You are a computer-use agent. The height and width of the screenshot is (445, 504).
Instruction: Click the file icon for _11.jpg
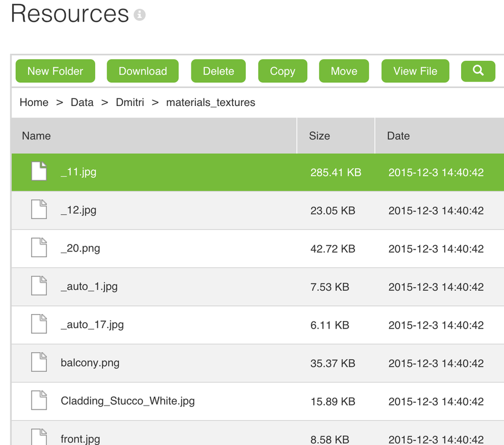pos(39,171)
